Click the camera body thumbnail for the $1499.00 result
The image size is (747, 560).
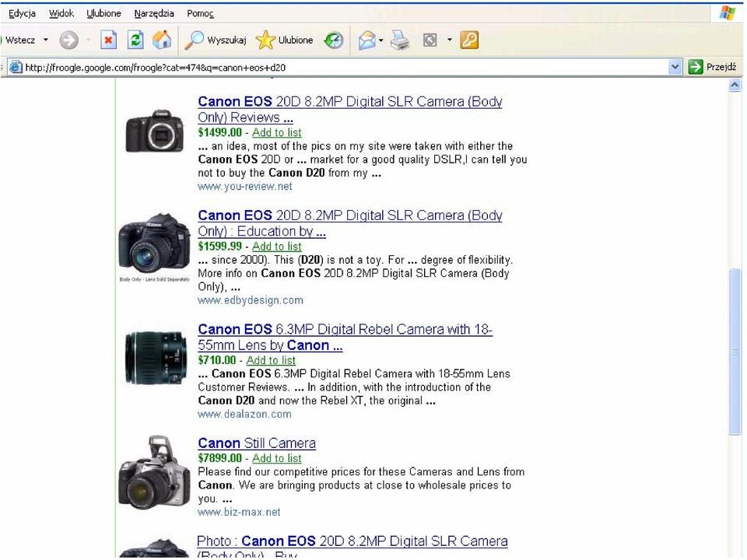(x=154, y=131)
